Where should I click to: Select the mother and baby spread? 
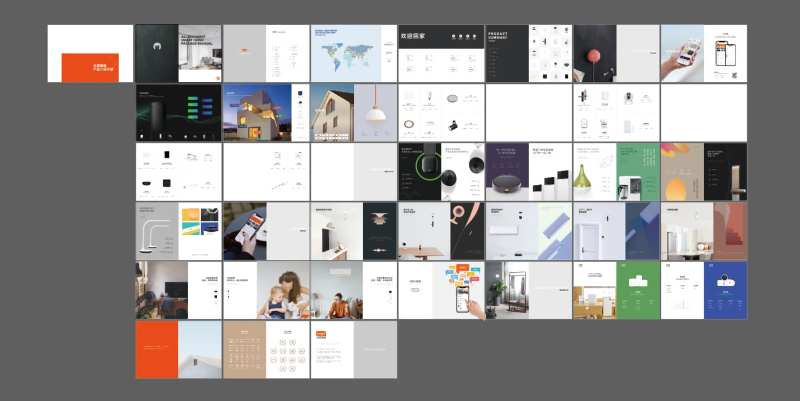[x=266, y=290]
